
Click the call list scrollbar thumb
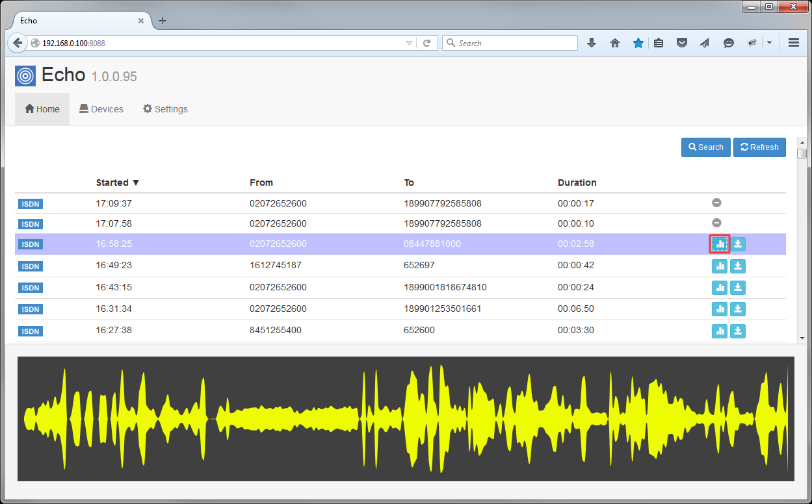(x=802, y=154)
